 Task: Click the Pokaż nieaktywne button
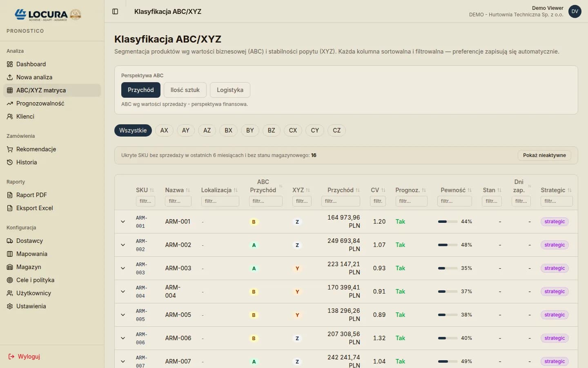click(544, 155)
